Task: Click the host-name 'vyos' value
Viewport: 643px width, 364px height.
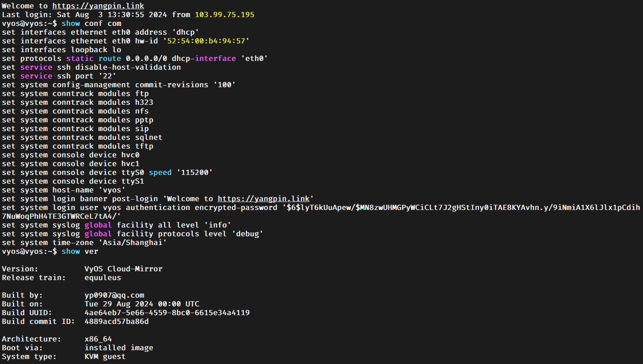Action: (x=112, y=190)
